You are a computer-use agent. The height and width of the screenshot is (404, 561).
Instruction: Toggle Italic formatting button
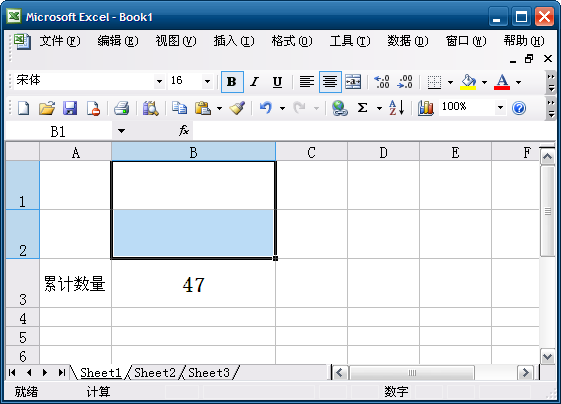(x=254, y=82)
